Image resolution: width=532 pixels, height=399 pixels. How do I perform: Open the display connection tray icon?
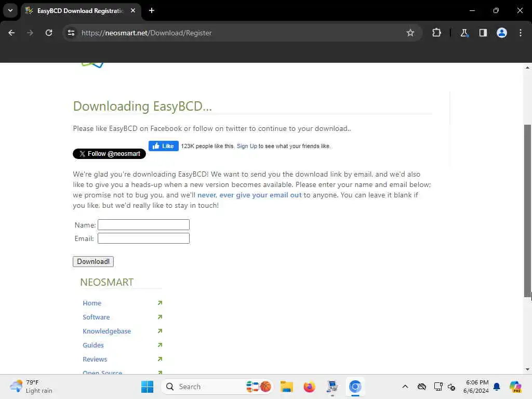438,387
